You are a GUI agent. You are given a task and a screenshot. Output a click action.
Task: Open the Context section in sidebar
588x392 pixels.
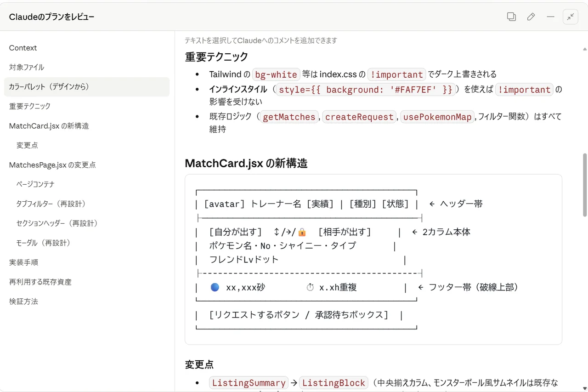23,48
